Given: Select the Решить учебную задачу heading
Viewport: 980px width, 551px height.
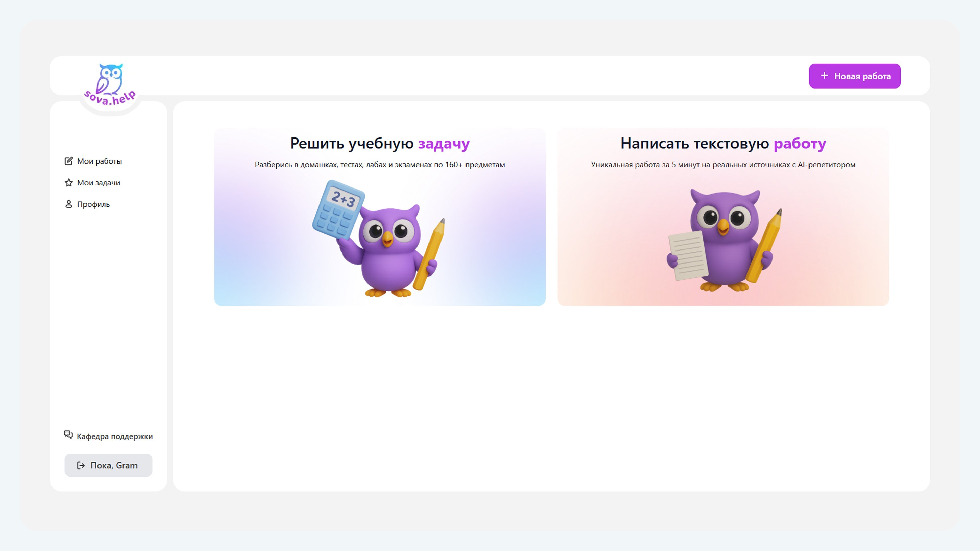Looking at the screenshot, I should click(x=380, y=144).
